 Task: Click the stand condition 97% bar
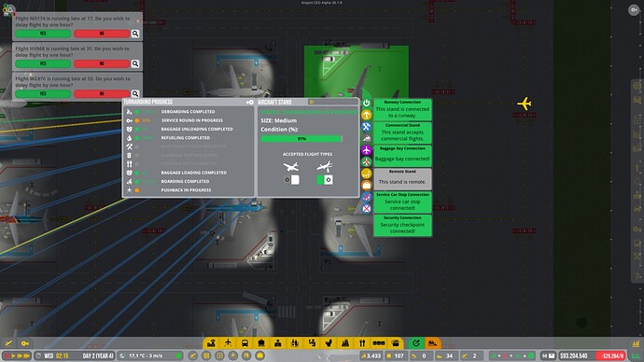[x=301, y=139]
